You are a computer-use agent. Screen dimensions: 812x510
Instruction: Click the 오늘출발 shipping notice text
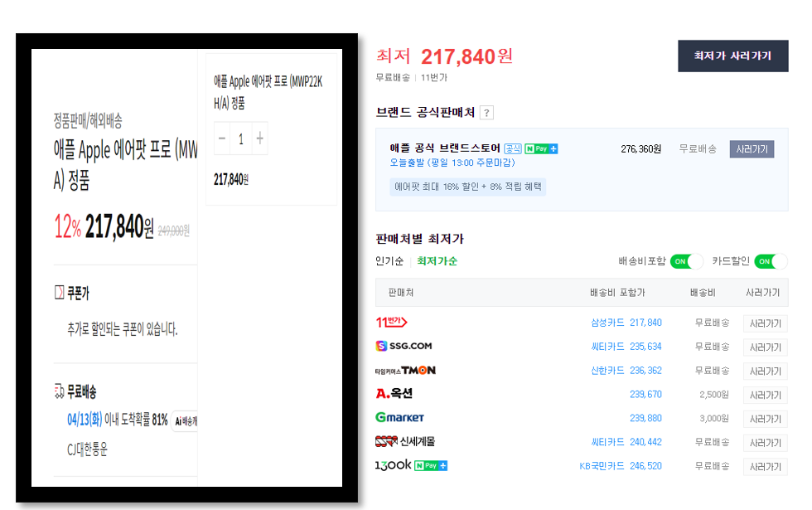coord(452,163)
